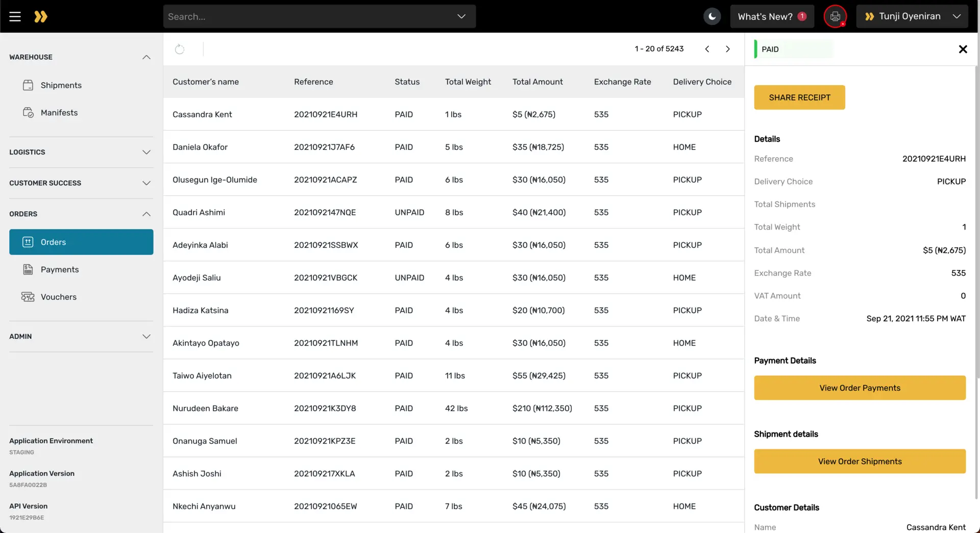Go to previous page of orders

[x=707, y=49]
